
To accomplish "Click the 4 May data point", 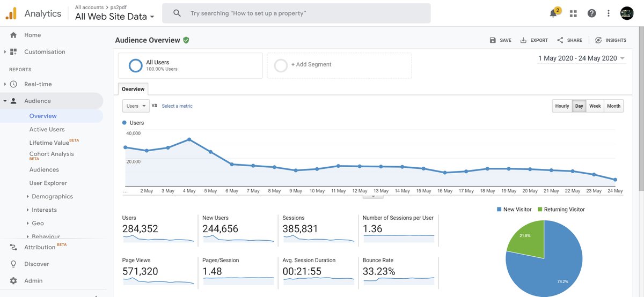I will [189, 139].
